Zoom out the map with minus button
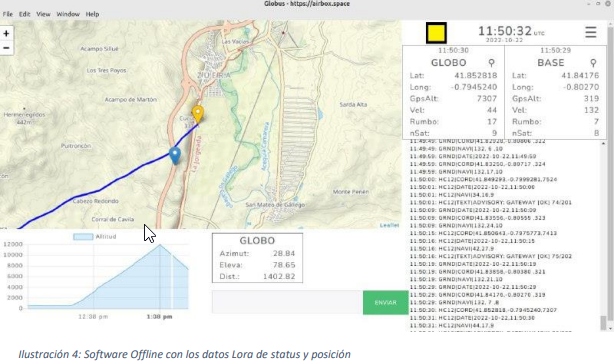The image size is (615, 364). point(6,48)
